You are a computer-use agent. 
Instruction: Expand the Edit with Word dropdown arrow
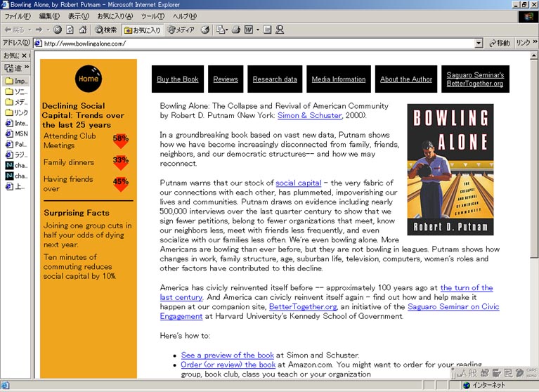(x=258, y=30)
